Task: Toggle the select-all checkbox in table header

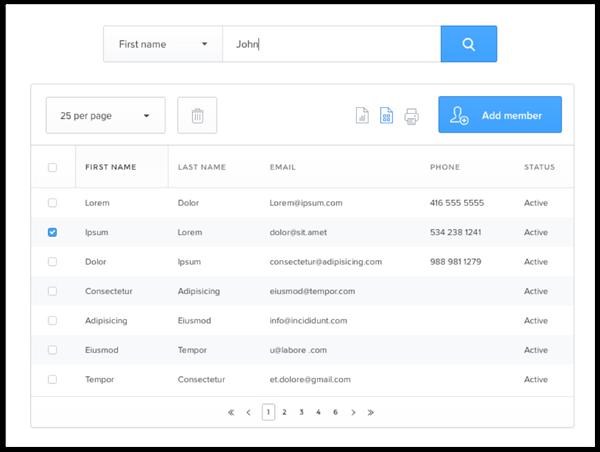Action: coord(53,168)
